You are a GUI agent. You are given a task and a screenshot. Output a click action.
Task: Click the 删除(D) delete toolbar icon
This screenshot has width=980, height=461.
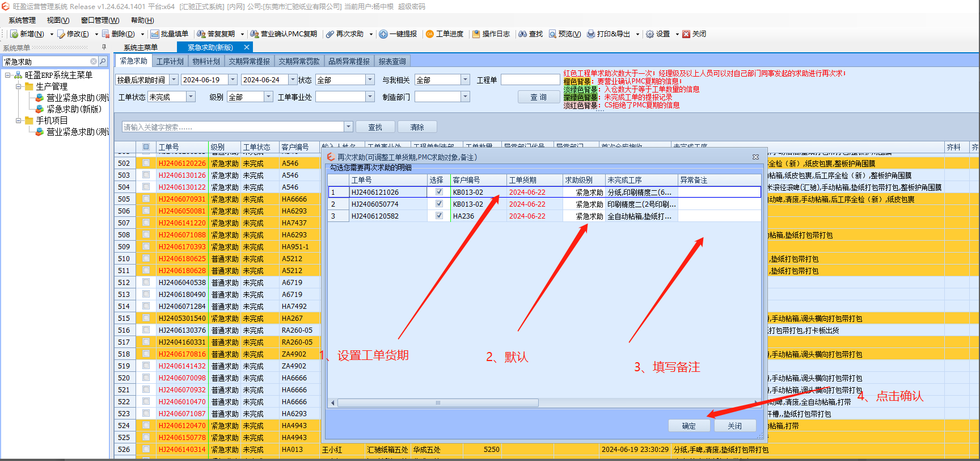(106, 34)
